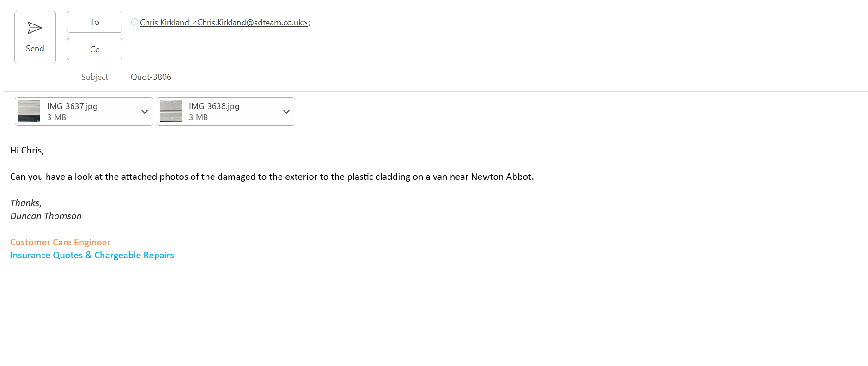Place cursor in the "Hi Chris," line
868x366 pixels.
tap(27, 151)
